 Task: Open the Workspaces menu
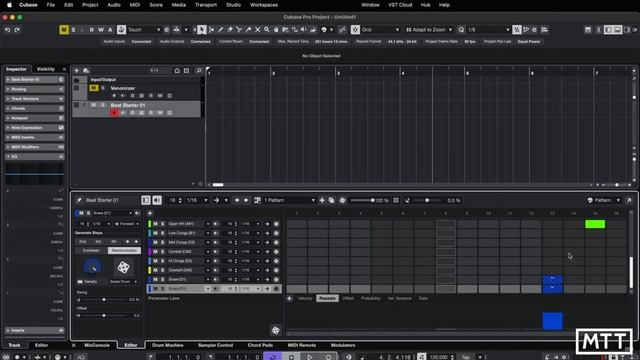click(264, 5)
